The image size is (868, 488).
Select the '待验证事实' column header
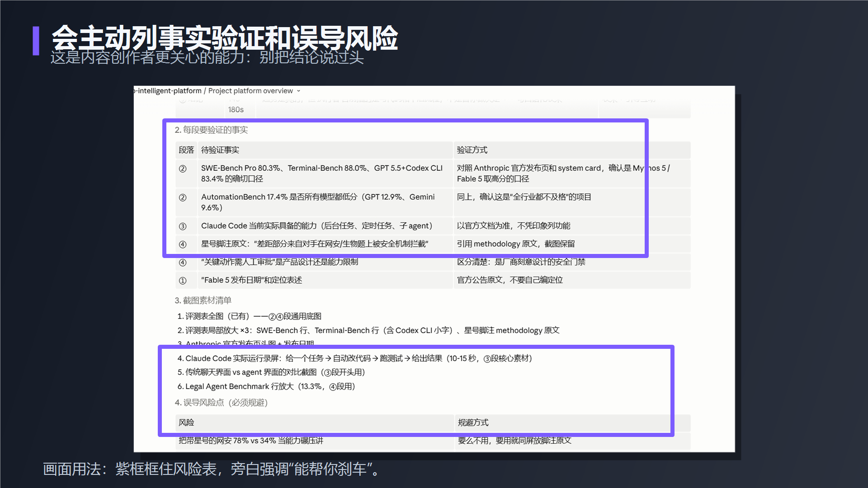pyautogui.click(x=325, y=150)
